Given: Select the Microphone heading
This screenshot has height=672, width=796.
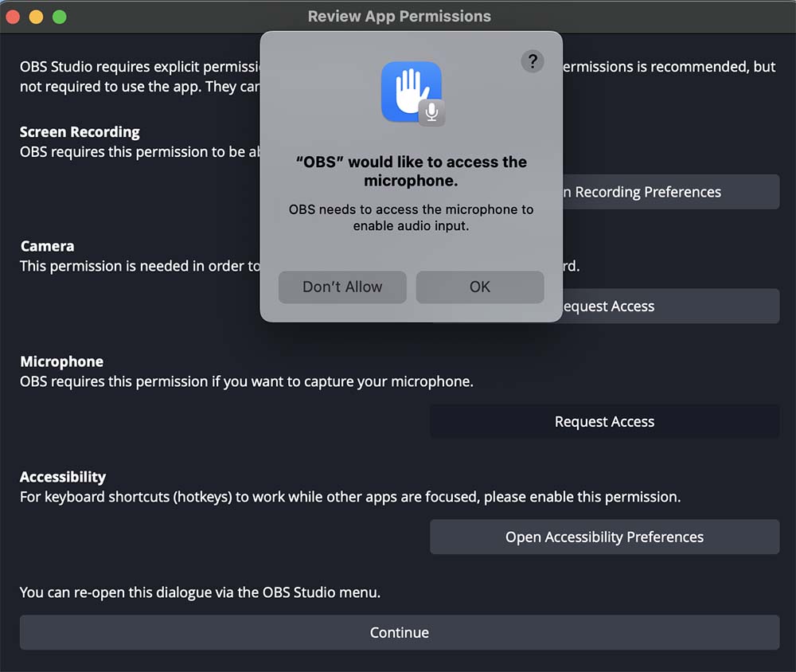Looking at the screenshot, I should click(62, 361).
